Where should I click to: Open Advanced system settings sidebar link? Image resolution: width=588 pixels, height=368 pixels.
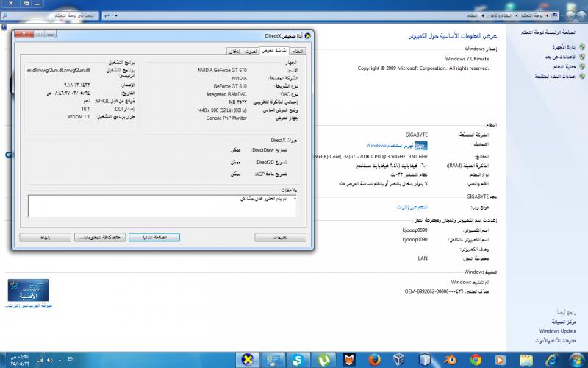pos(556,77)
